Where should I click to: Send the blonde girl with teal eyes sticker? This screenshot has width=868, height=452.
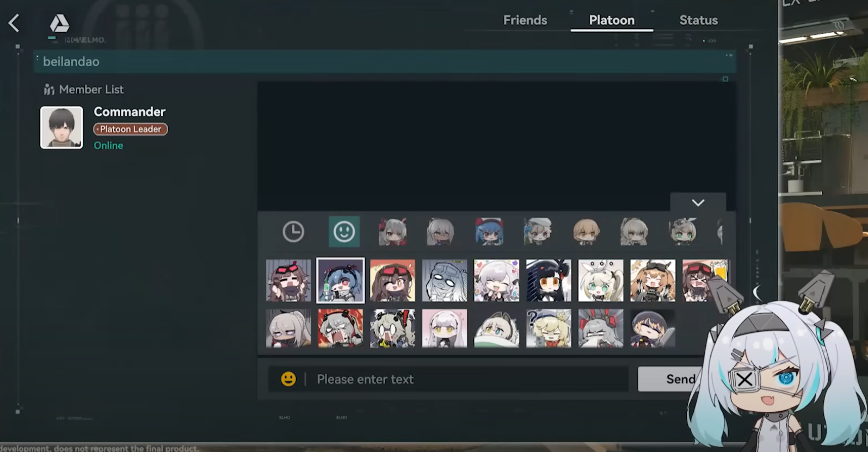tap(601, 280)
